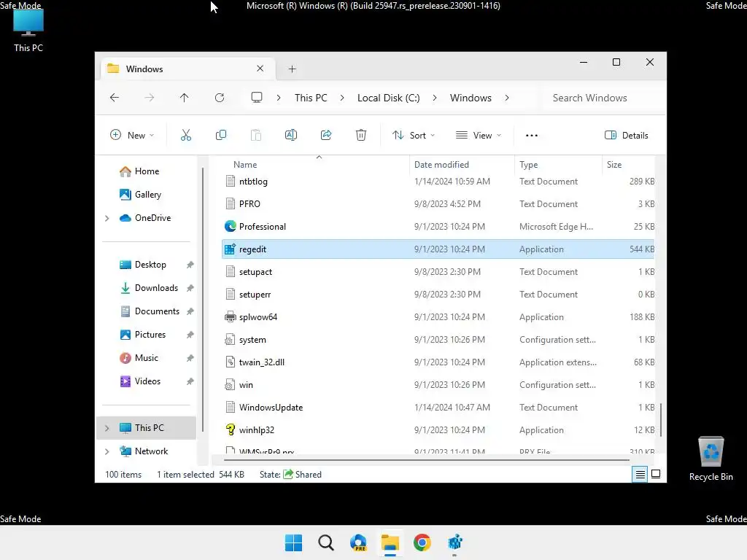The width and height of the screenshot is (747, 560).
Task: Open the New dropdown menu
Action: click(133, 135)
